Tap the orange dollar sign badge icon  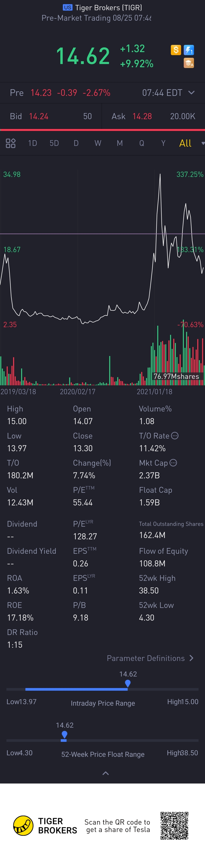point(176,50)
